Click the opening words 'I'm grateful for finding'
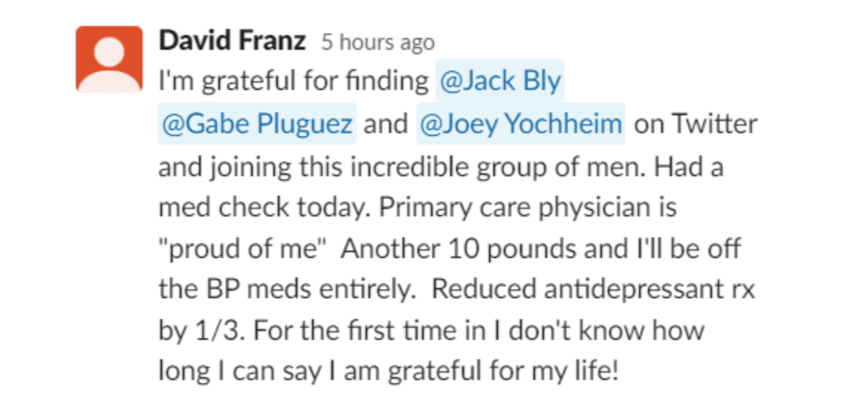The image size is (868, 415). pyautogui.click(x=294, y=83)
